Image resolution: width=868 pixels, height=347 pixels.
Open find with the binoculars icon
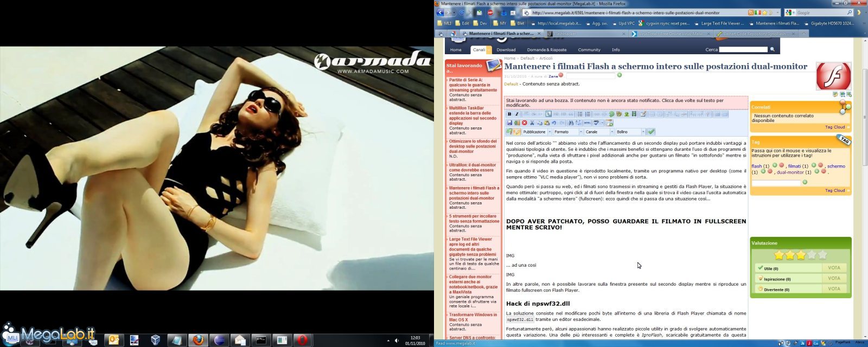pyautogui.click(x=571, y=123)
